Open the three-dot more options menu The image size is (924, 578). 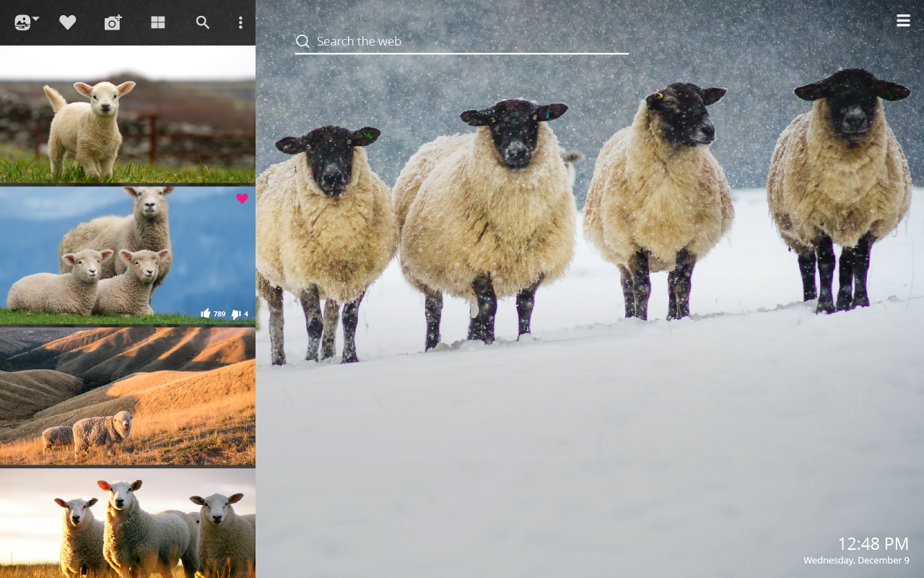pos(240,22)
